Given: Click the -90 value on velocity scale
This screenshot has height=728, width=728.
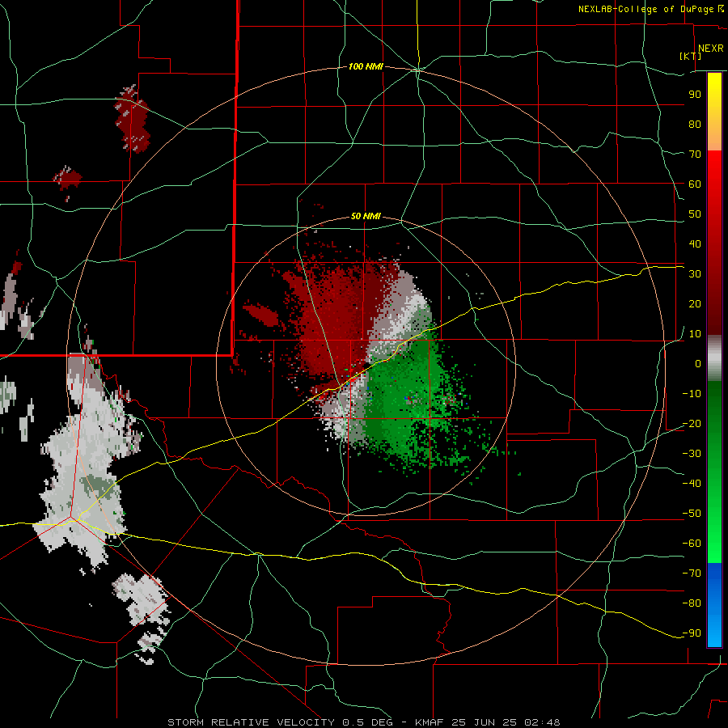Looking at the screenshot, I should point(692,633).
